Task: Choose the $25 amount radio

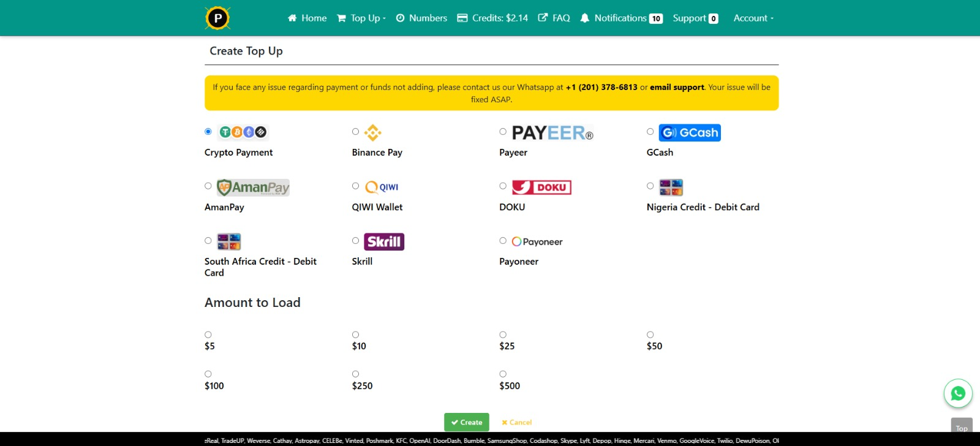Action: click(503, 334)
